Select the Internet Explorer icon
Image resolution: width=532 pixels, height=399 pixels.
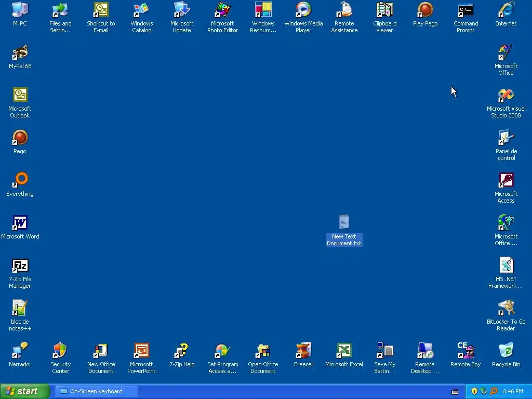point(506,9)
